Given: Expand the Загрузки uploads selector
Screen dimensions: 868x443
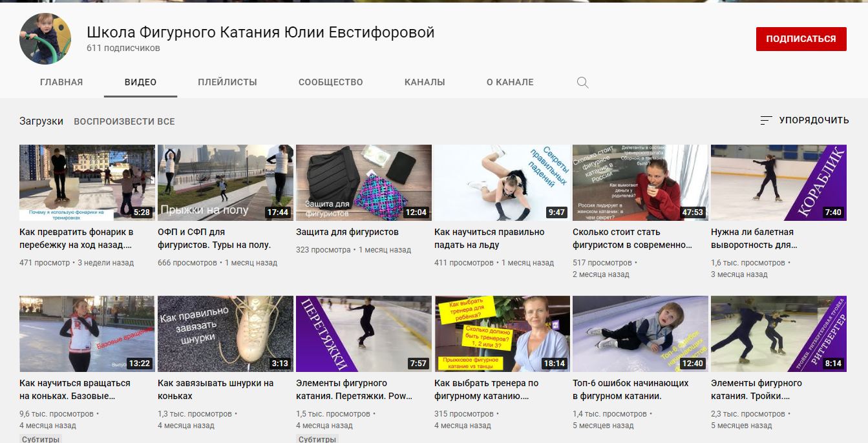Looking at the screenshot, I should point(41,121).
